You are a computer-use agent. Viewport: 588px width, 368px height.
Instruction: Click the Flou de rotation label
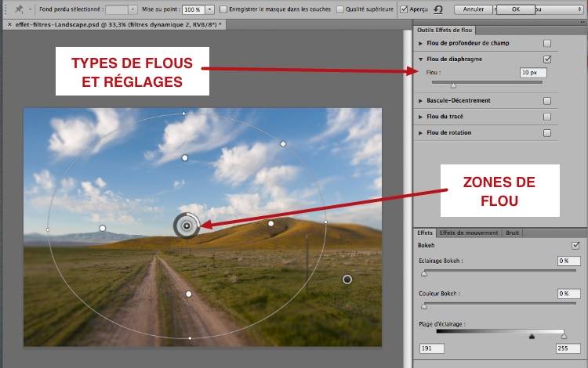(449, 133)
